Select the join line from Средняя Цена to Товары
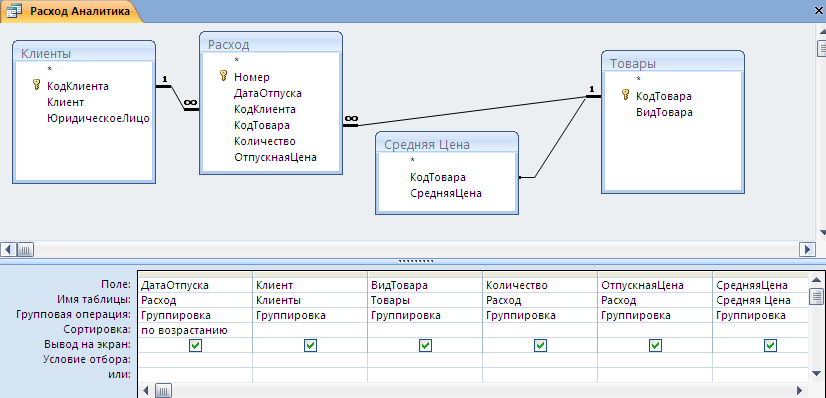This screenshot has width=826, height=398. 559,138
